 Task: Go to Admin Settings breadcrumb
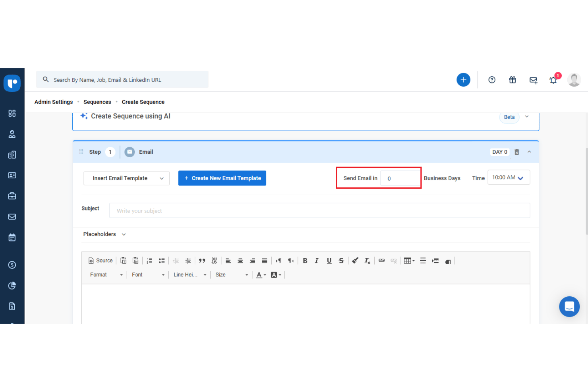click(54, 102)
